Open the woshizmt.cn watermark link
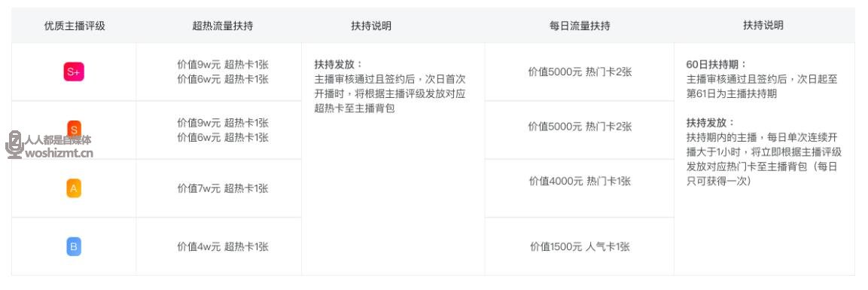Viewport: 868px width, 290px height. coord(59,154)
